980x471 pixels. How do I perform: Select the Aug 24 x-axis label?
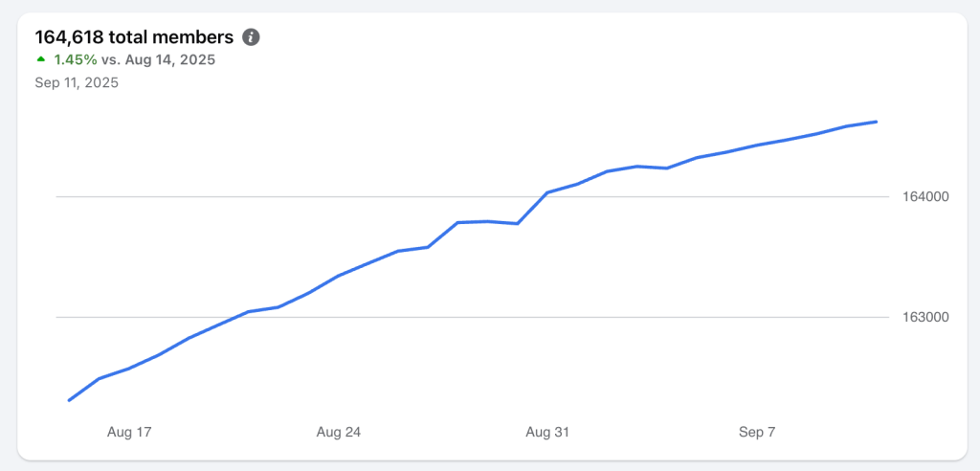339,433
